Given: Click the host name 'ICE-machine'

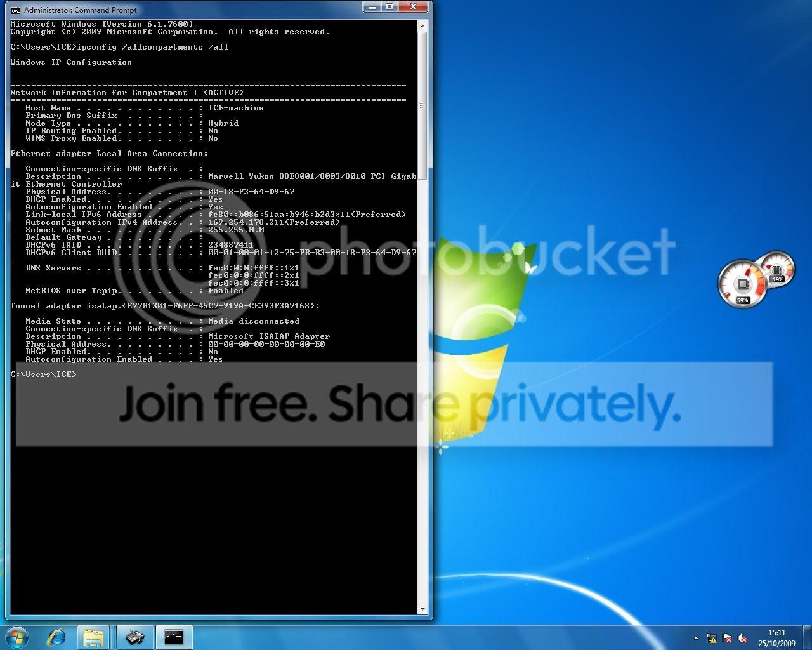Looking at the screenshot, I should [x=236, y=108].
